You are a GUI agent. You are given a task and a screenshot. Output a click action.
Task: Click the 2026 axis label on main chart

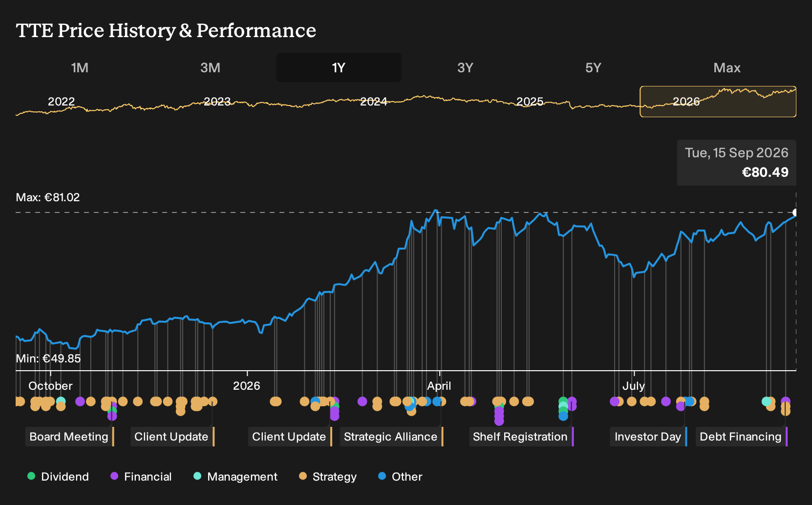[247, 386]
